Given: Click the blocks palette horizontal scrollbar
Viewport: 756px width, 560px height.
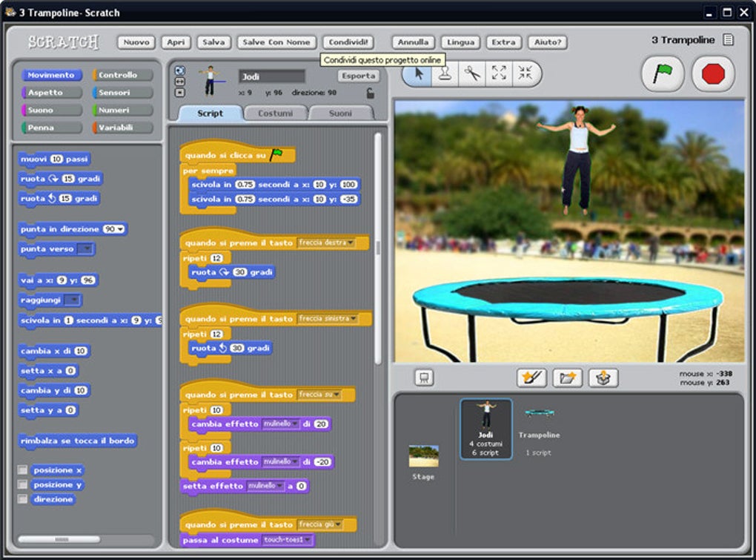Looking at the screenshot, I should (x=59, y=539).
